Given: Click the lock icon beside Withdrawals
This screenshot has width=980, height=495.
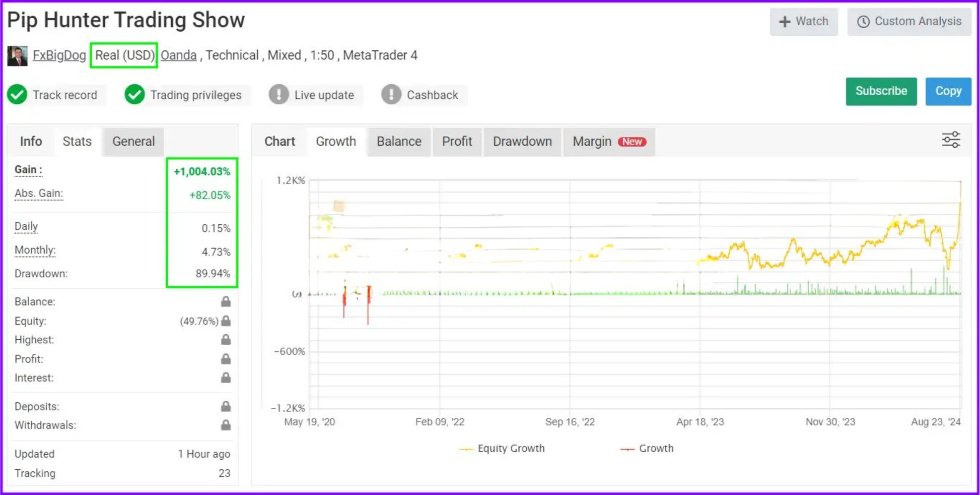Looking at the screenshot, I should click(226, 425).
